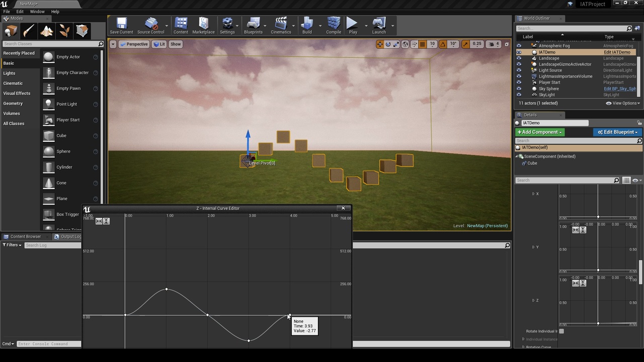Open the Perspective view dropdown

[x=134, y=44]
